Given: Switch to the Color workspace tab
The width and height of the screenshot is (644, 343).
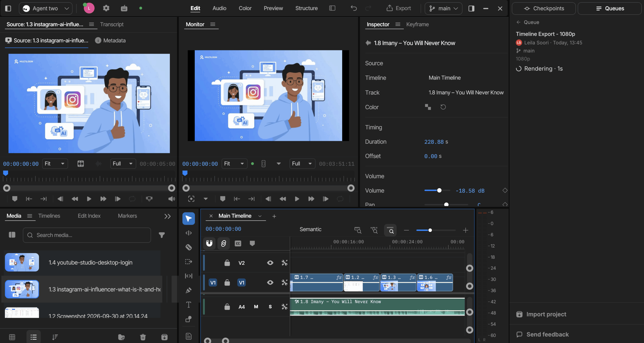Looking at the screenshot, I should click(x=245, y=8).
